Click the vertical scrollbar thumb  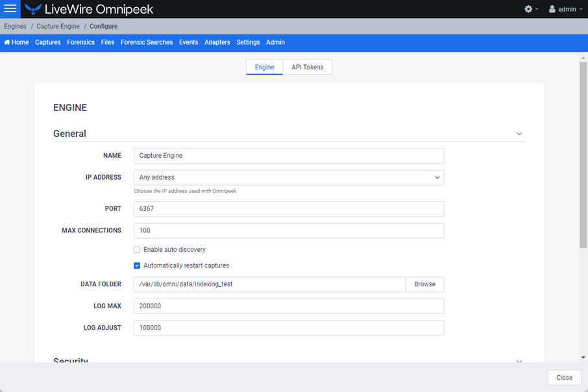583,155
